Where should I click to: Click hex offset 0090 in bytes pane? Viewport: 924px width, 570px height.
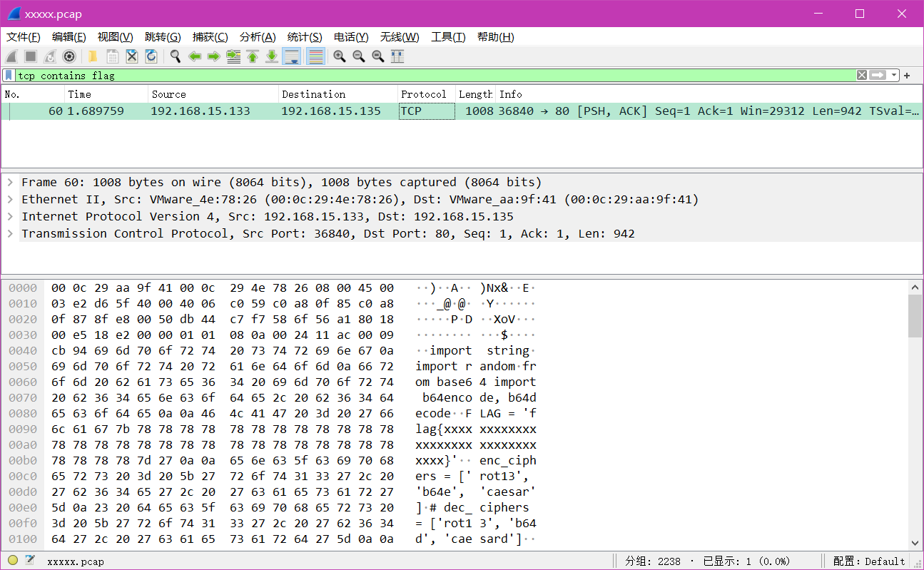(x=23, y=429)
